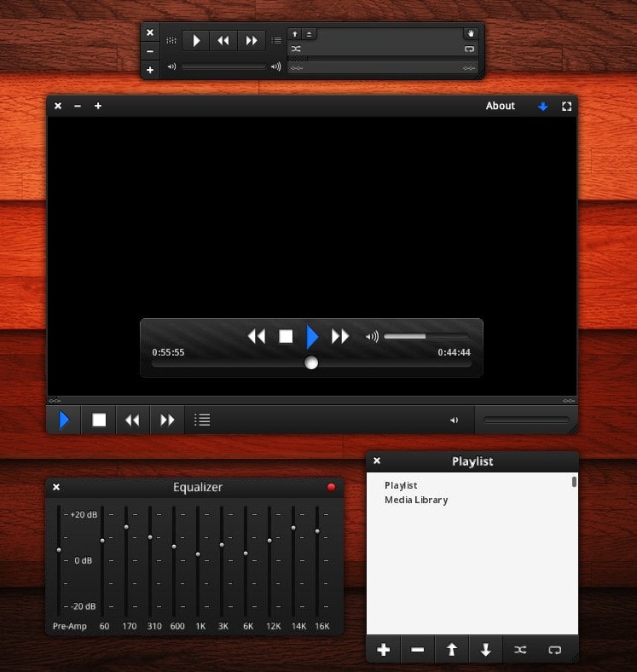Fast forward in the overlay controller

(340, 337)
